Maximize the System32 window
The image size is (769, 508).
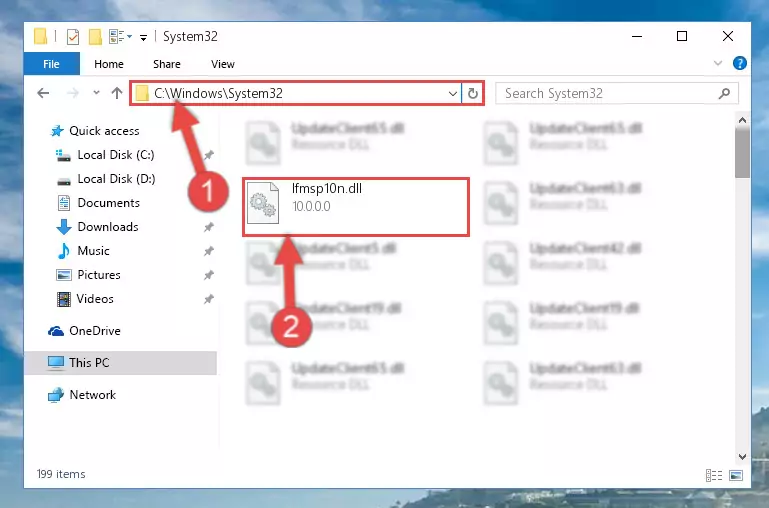(x=682, y=36)
